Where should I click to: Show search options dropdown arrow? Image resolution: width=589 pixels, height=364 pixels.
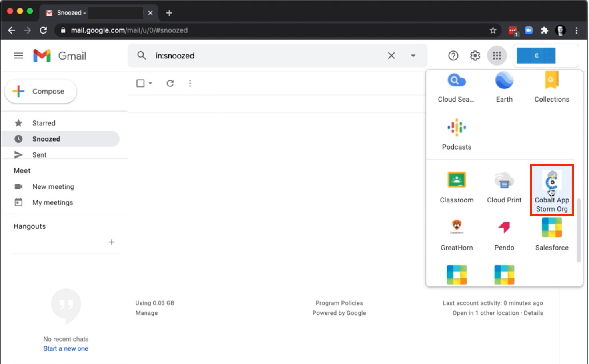[x=413, y=56]
